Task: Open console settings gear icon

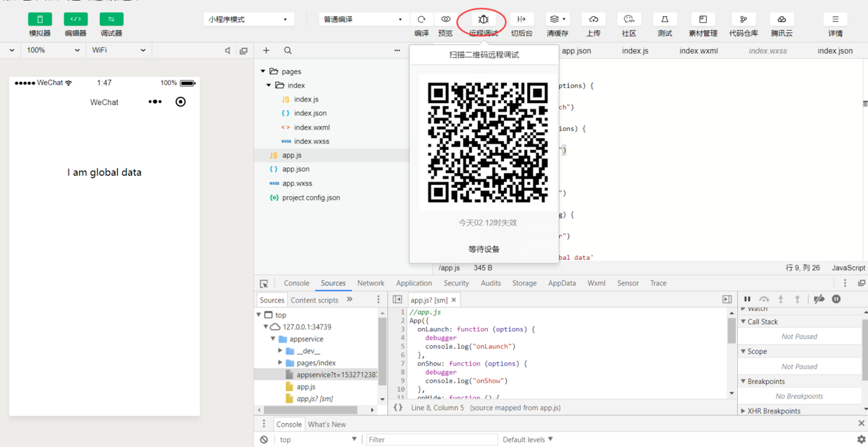Action: (x=861, y=439)
